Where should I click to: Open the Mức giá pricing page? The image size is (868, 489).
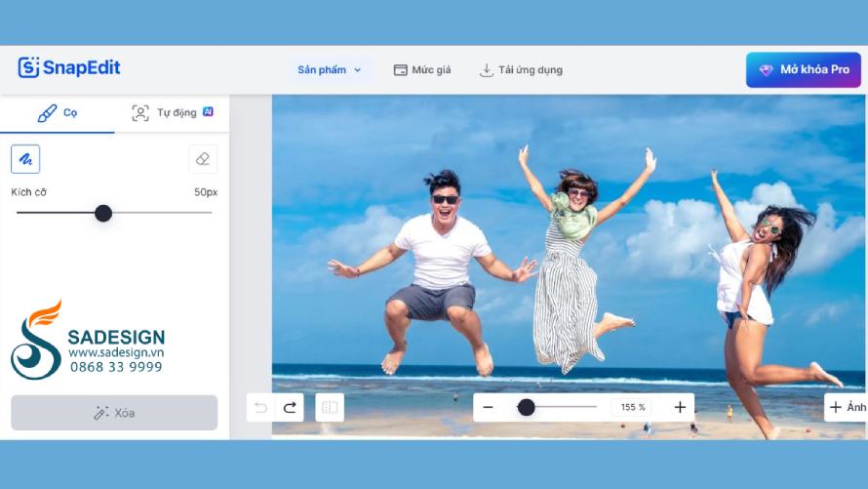pos(422,69)
